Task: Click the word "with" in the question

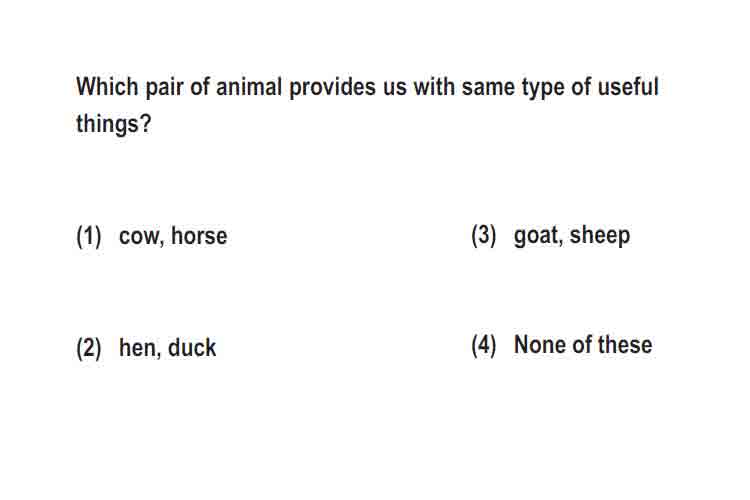Action: click(434, 87)
